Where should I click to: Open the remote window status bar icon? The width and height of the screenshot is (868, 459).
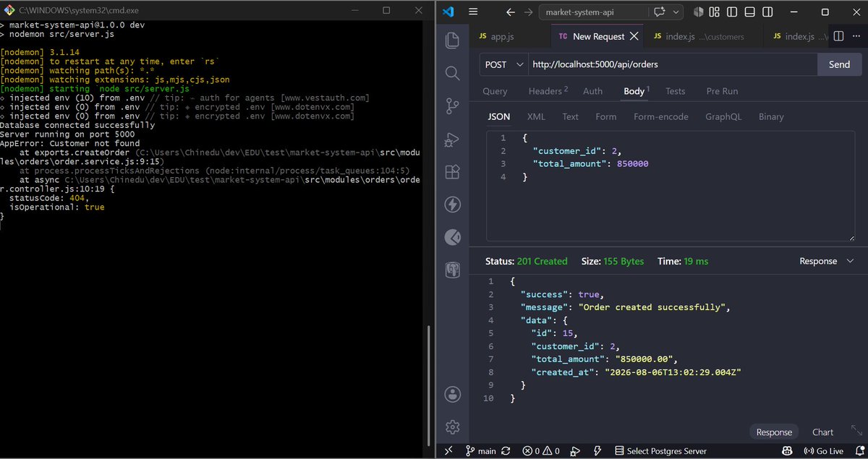click(448, 451)
